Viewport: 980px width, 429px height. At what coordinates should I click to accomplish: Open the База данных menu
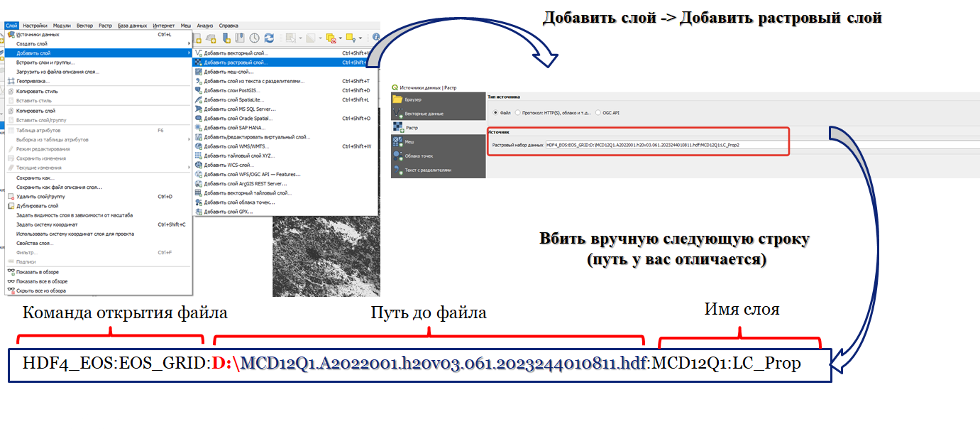pos(133,26)
